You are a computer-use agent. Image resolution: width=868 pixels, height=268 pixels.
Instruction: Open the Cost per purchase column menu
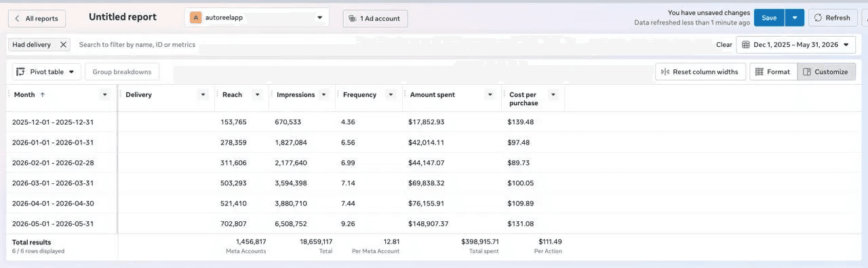click(553, 95)
